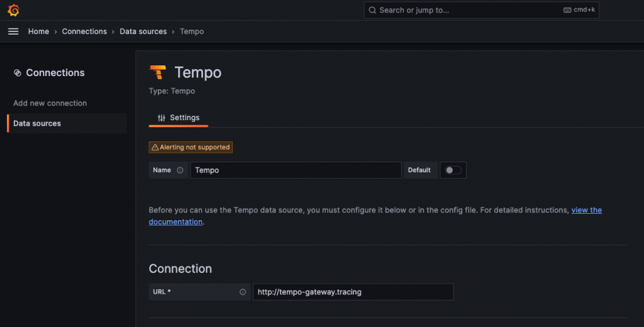Image resolution: width=644 pixels, height=327 pixels.
Task: Toggle the Default data source switch
Action: (453, 170)
